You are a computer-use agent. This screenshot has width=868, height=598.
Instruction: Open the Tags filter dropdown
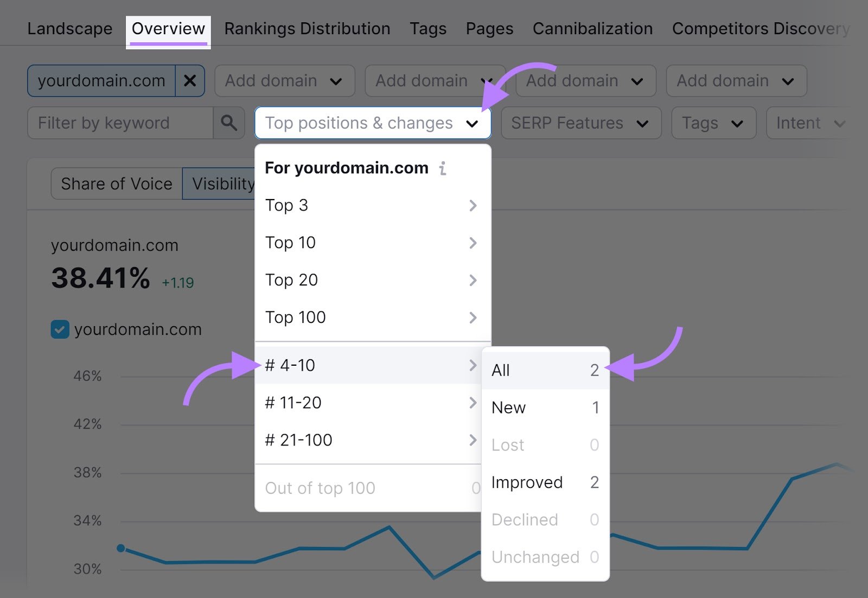click(713, 123)
